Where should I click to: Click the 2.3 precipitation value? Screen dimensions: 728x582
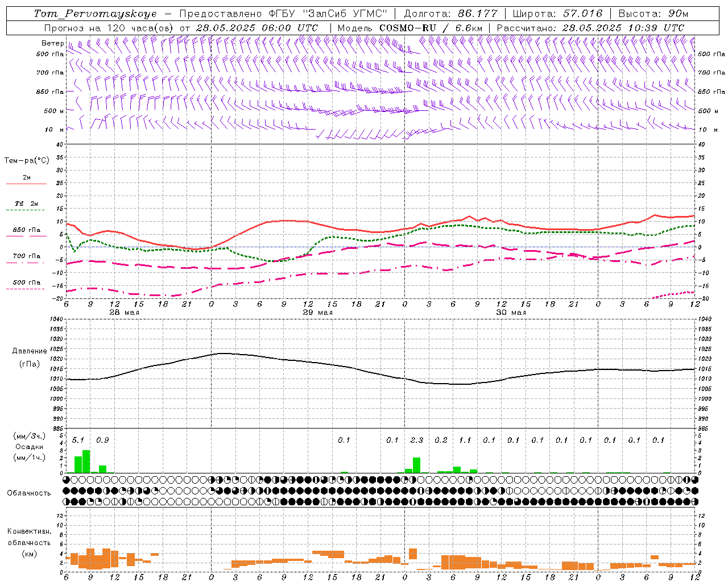(416, 440)
